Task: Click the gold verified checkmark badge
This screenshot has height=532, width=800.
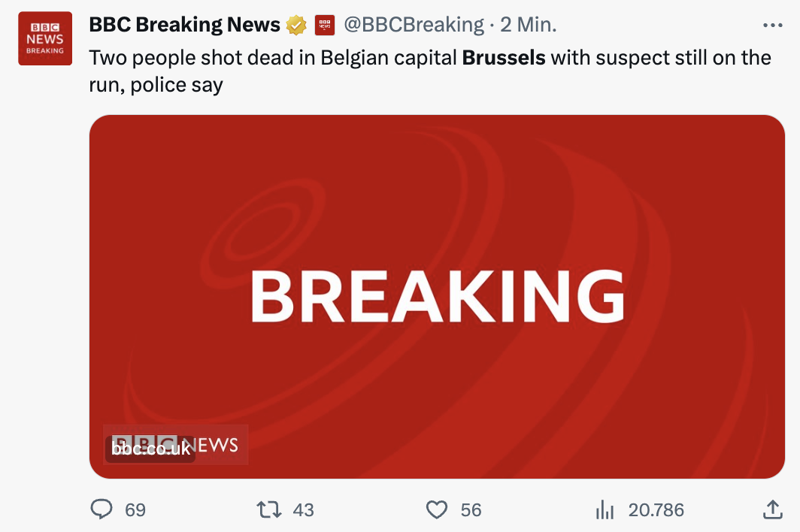Action: pyautogui.click(x=296, y=26)
